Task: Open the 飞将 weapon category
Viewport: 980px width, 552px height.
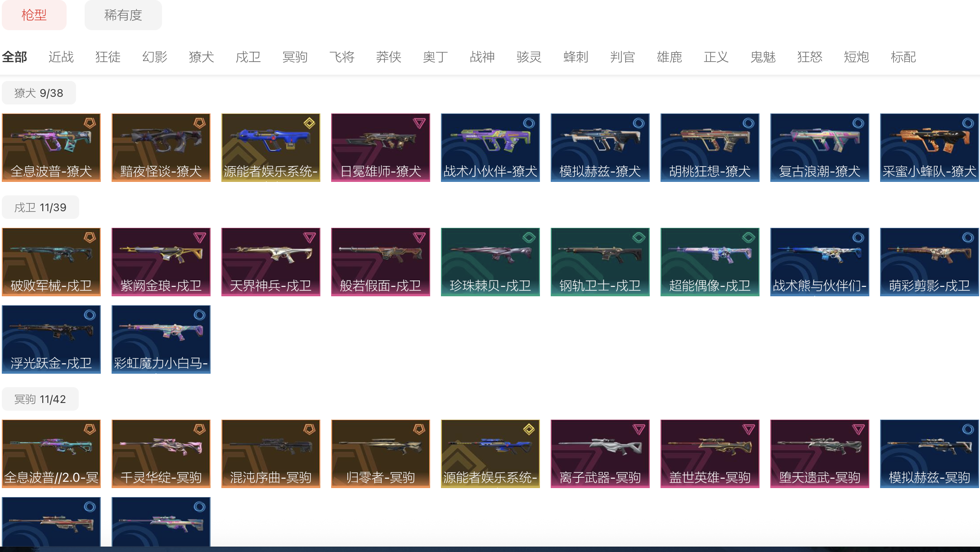Action: [x=342, y=57]
